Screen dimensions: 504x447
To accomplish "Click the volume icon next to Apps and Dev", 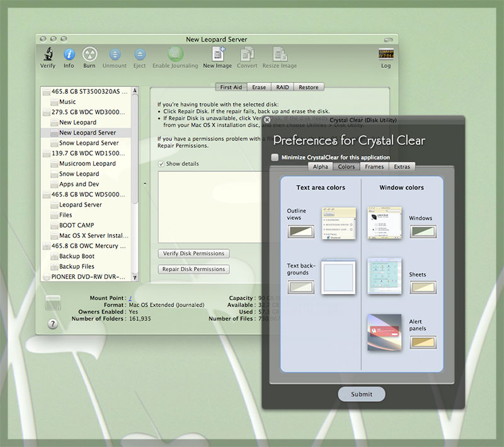I will [x=54, y=184].
